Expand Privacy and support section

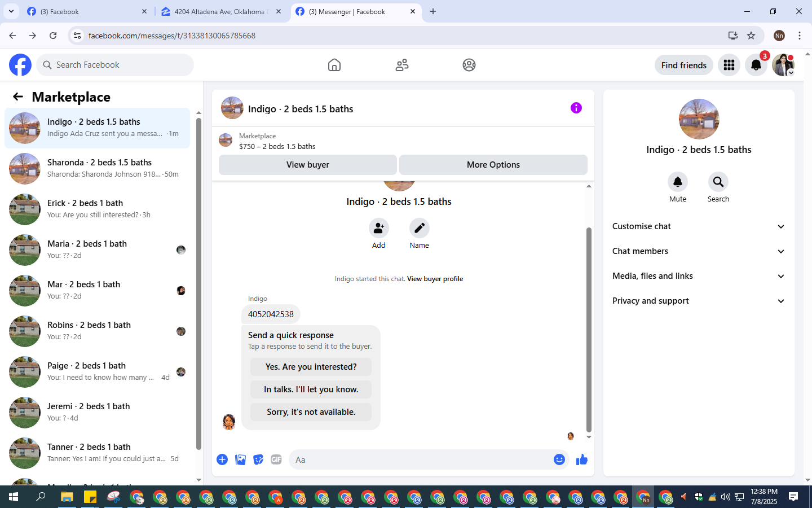pyautogui.click(x=699, y=301)
